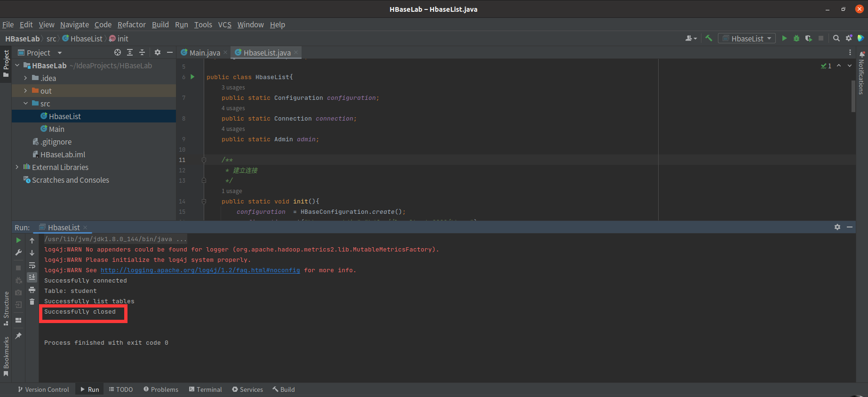Toggle the Structure tool window side tab
This screenshot has width=868, height=397.
tap(6, 308)
